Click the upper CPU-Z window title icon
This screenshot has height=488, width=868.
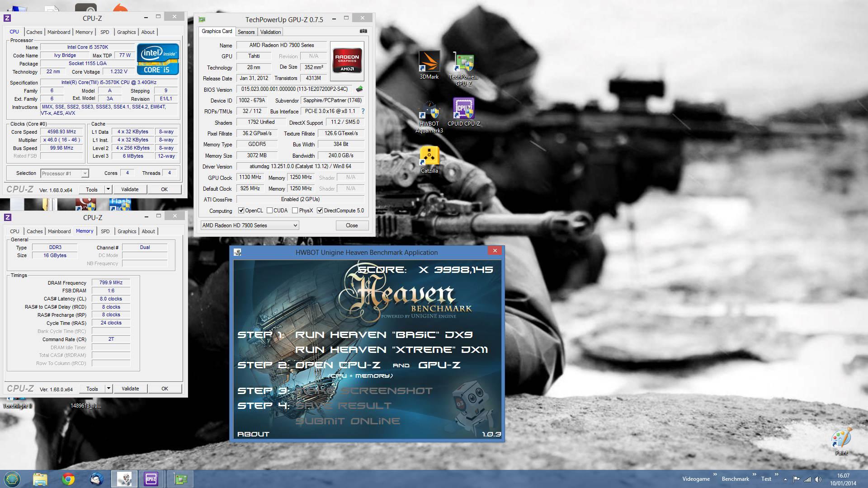[x=7, y=18]
